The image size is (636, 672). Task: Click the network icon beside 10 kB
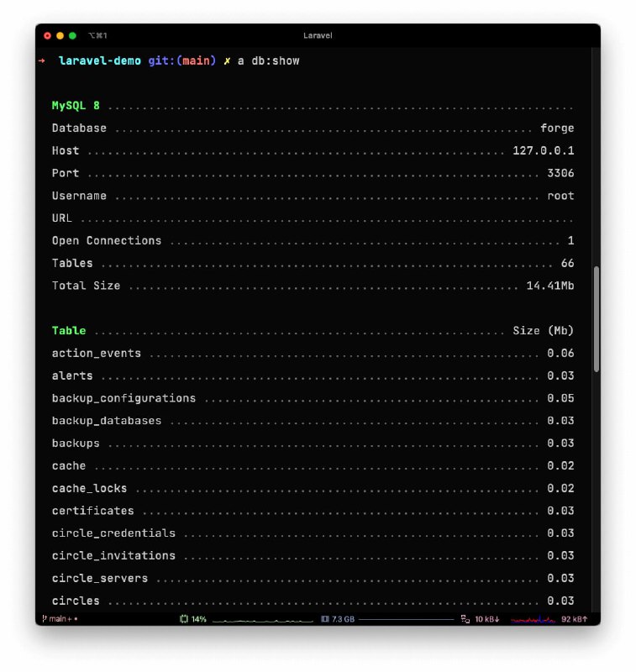[465, 619]
